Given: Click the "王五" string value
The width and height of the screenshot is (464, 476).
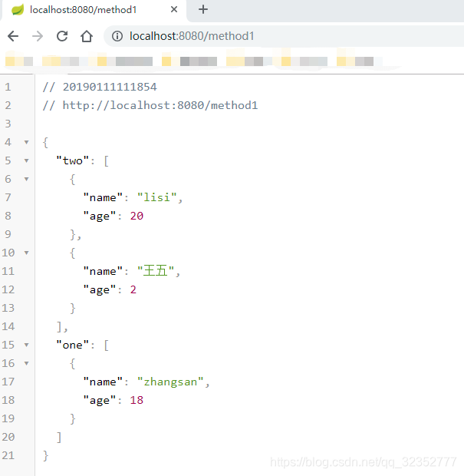Looking at the screenshot, I should (156, 271).
